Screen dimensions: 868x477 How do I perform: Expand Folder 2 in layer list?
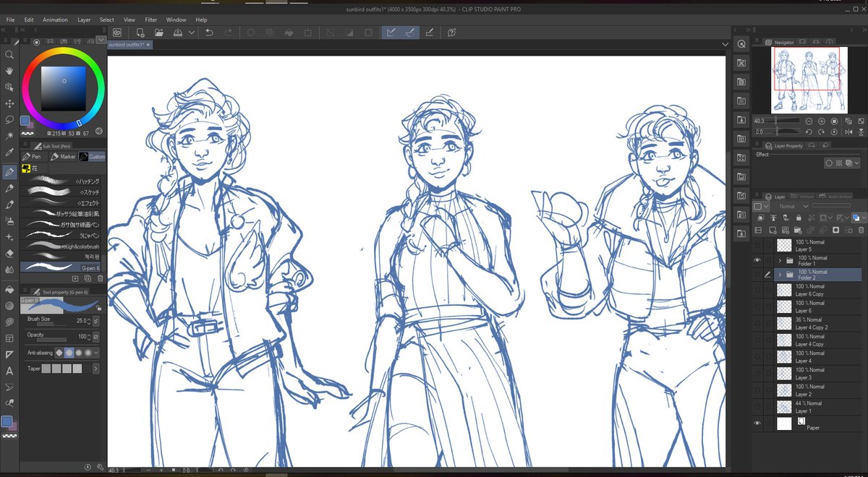click(780, 275)
